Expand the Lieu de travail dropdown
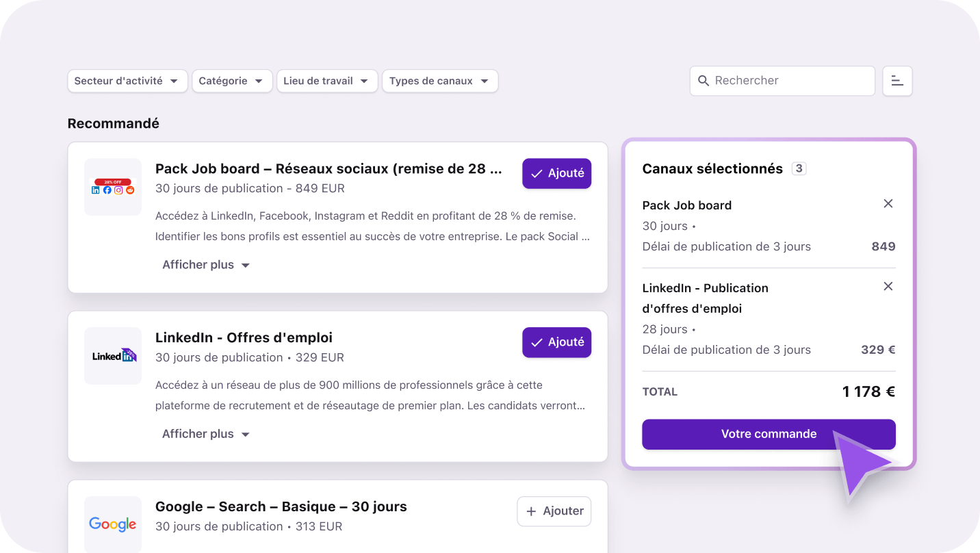 (x=326, y=81)
